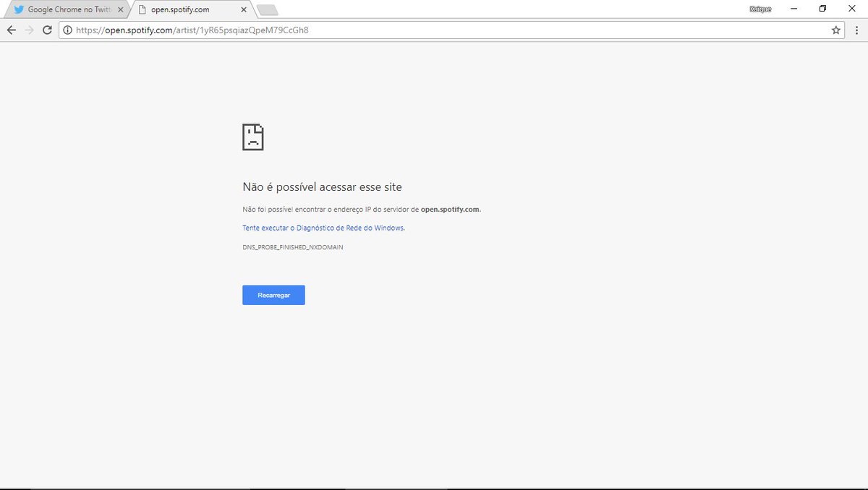View site information icon in address bar

coord(67,30)
